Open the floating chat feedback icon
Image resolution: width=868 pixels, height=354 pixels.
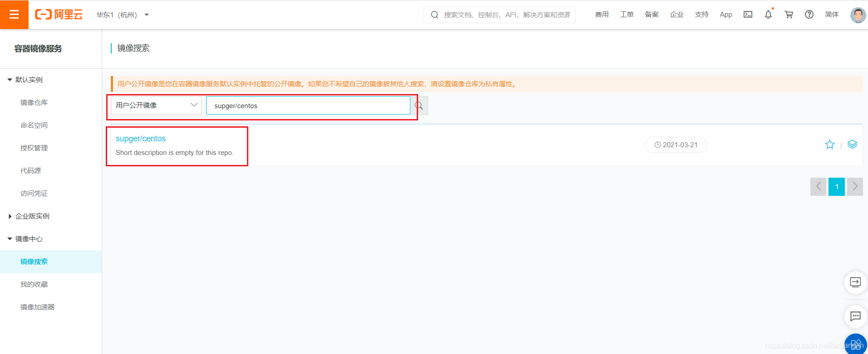click(x=856, y=316)
